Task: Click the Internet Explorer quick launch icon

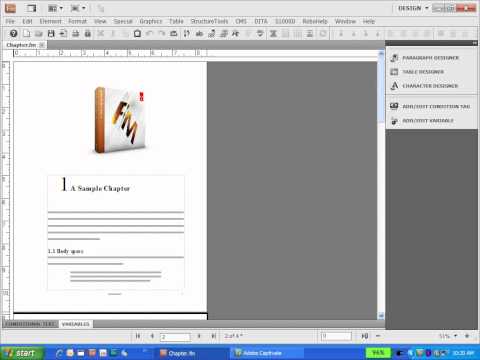Action: [59, 353]
